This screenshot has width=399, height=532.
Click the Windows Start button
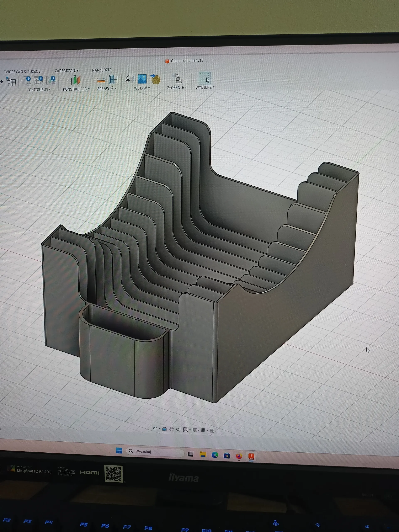click(x=119, y=451)
